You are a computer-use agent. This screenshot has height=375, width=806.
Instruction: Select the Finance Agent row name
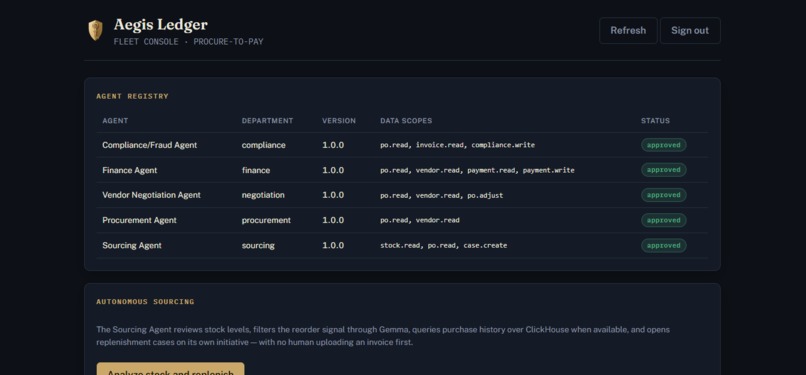[130, 170]
